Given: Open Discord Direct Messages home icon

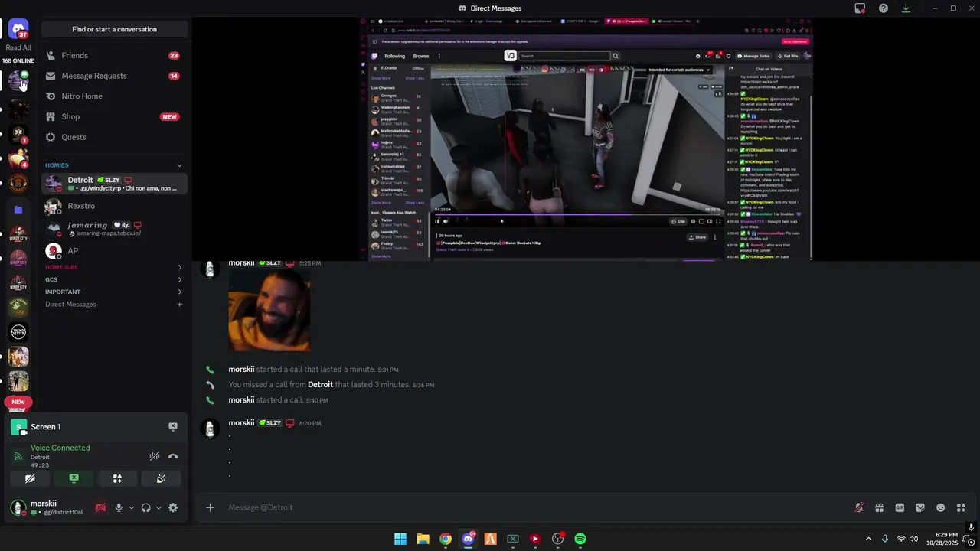Looking at the screenshot, I should click(x=18, y=29).
